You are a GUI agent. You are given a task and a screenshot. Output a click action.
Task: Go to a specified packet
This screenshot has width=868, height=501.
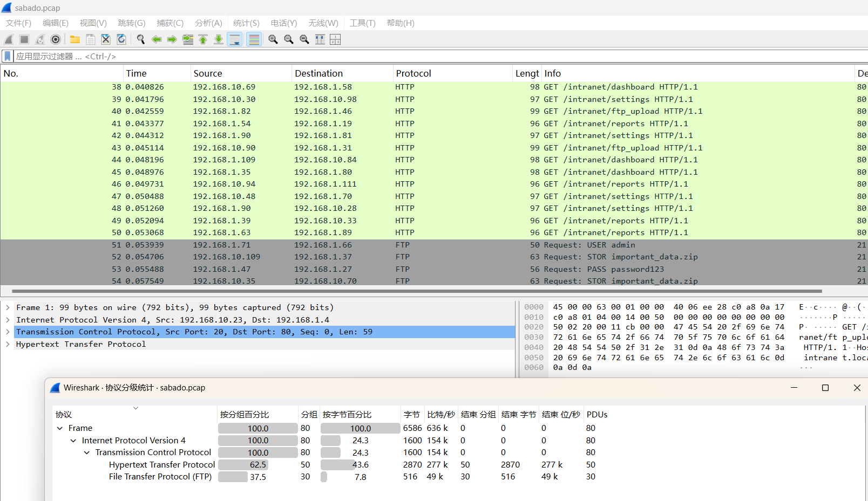[x=188, y=39]
